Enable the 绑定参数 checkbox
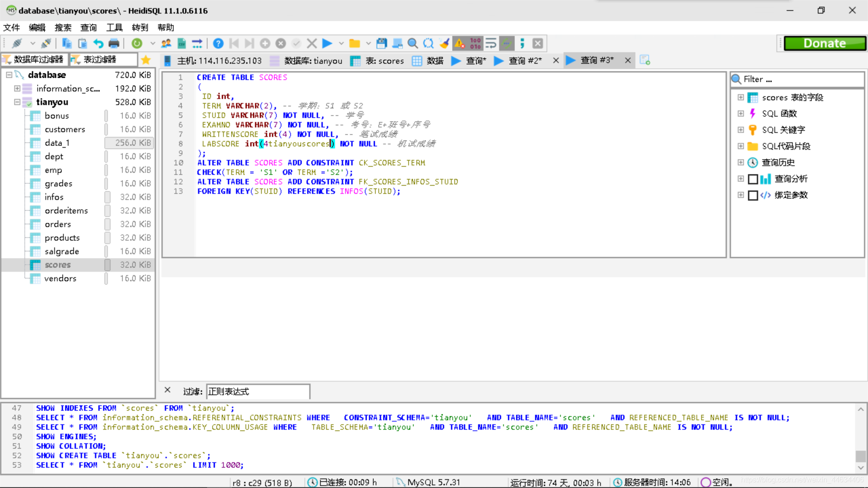The image size is (868, 488). (x=753, y=195)
